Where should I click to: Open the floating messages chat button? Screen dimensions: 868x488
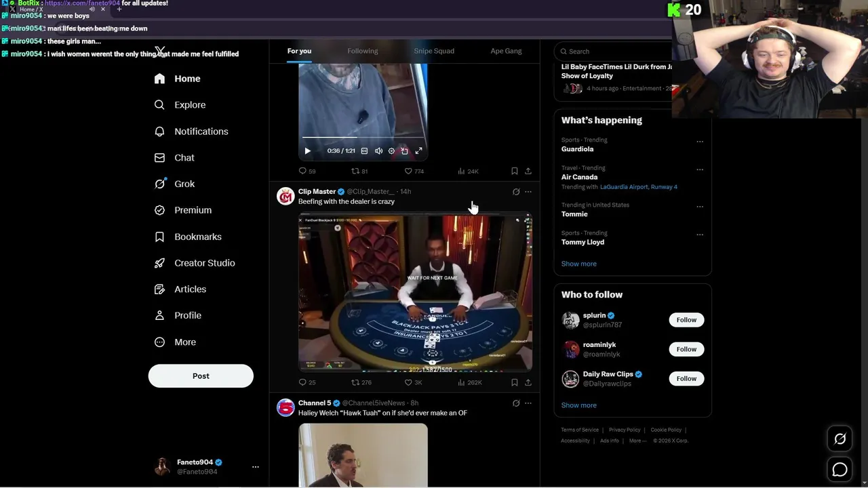[x=840, y=469]
